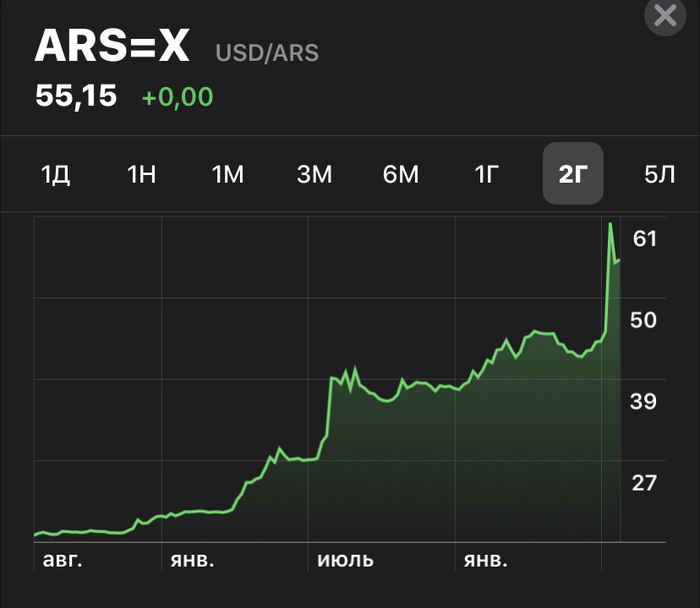The height and width of the screenshot is (608, 700).
Task: Tap the first янв. axis label
Action: 192,560
